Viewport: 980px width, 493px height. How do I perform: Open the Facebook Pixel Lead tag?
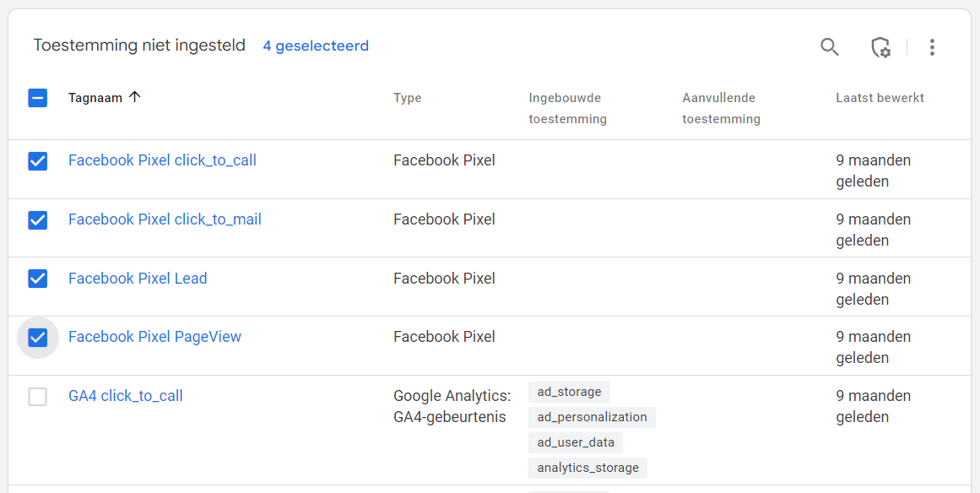point(138,279)
